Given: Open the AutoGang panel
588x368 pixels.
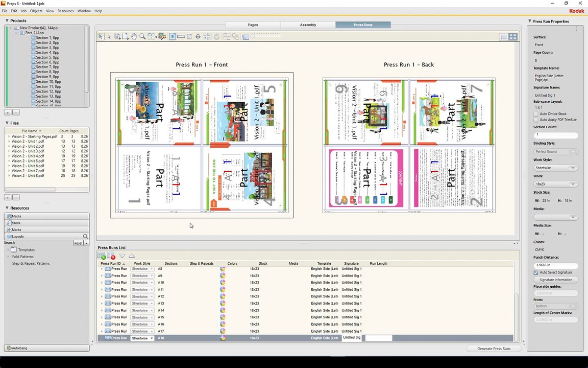Looking at the screenshot, I should pos(47,348).
